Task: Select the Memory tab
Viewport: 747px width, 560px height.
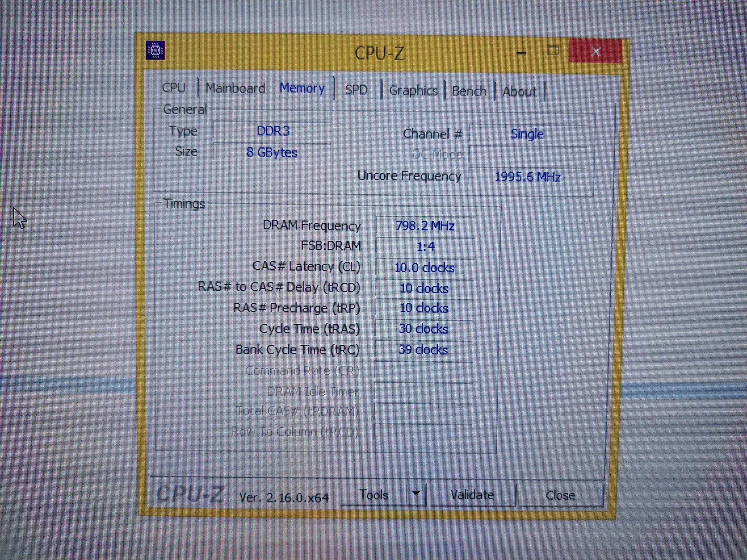Action: coord(302,88)
